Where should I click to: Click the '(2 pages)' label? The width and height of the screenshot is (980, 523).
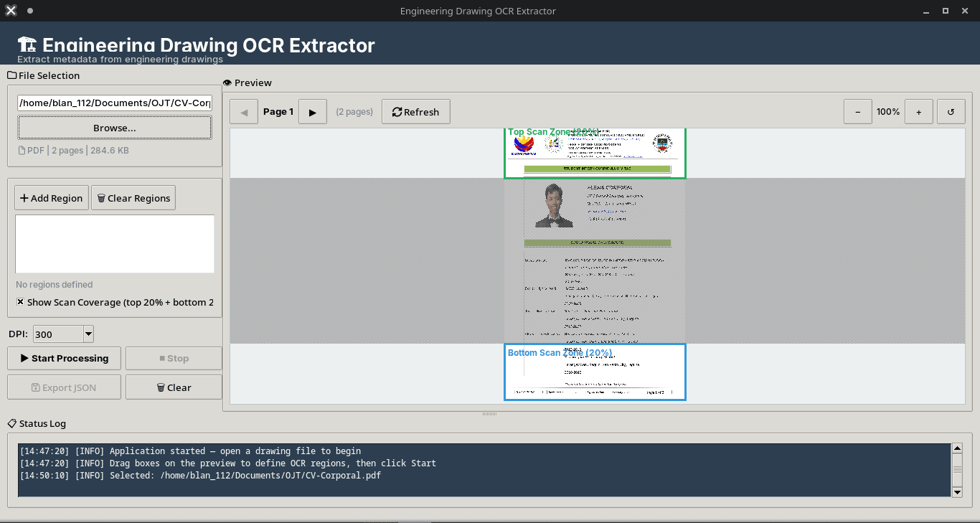coord(354,112)
